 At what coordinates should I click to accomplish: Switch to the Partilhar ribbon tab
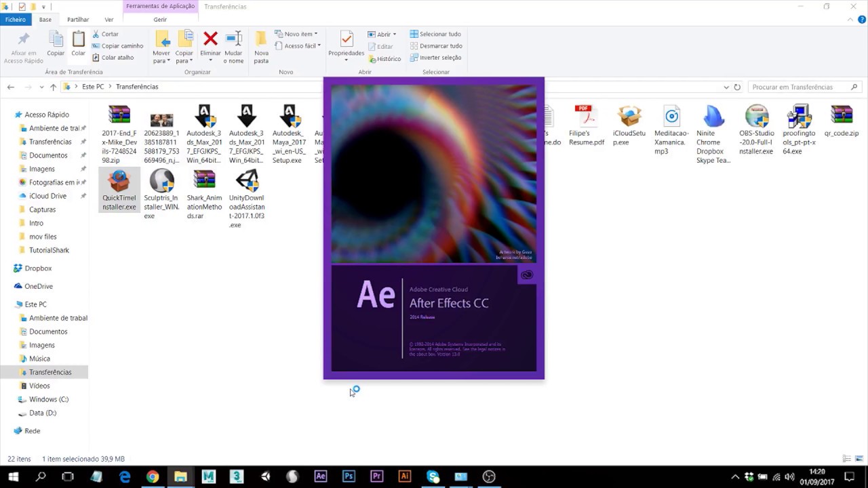[x=78, y=20]
